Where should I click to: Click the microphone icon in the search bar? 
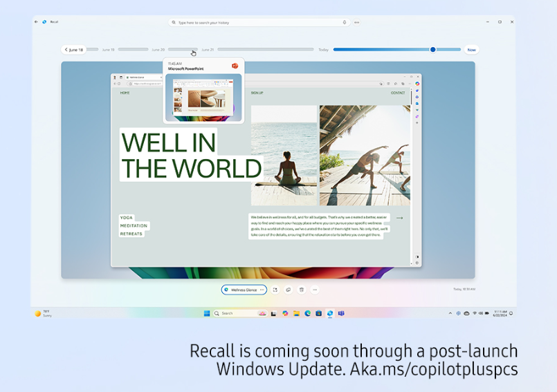pyautogui.click(x=345, y=22)
